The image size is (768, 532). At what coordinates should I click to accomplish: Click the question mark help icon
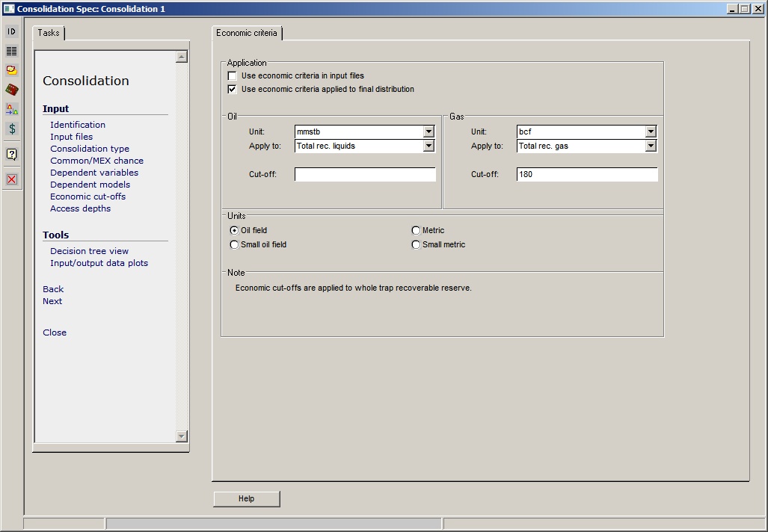[x=11, y=154]
